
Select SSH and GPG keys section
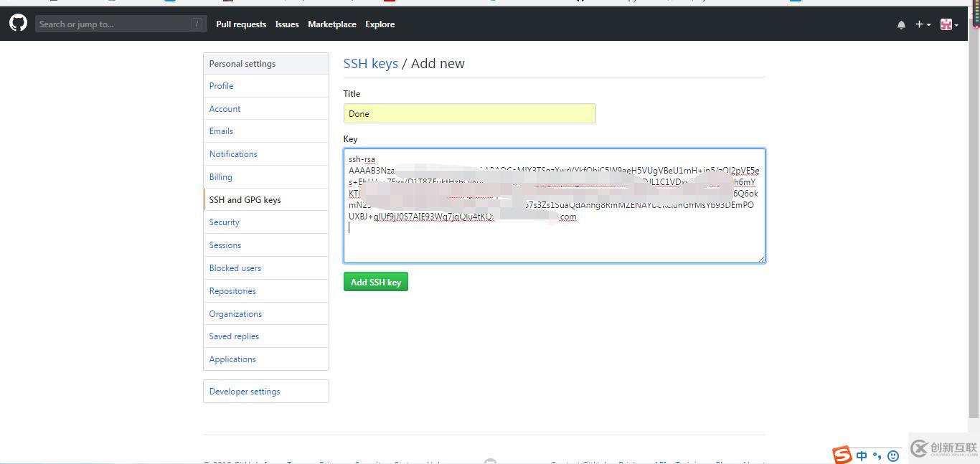click(x=266, y=200)
